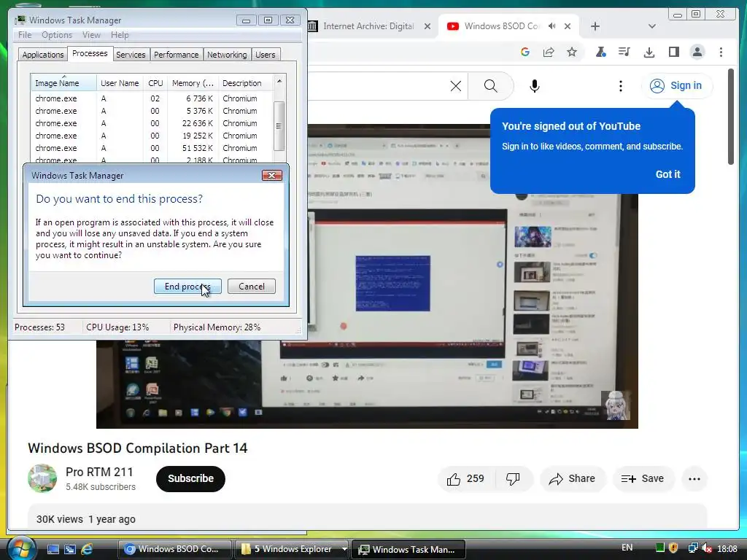Click the share page icon in Chrome toolbar
The height and width of the screenshot is (560, 747).
549,52
